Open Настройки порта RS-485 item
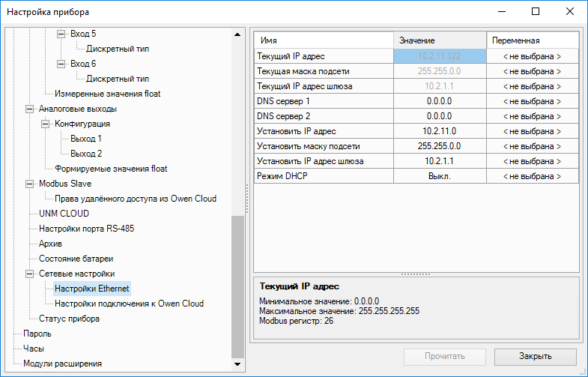The width and height of the screenshot is (588, 377). [86, 229]
